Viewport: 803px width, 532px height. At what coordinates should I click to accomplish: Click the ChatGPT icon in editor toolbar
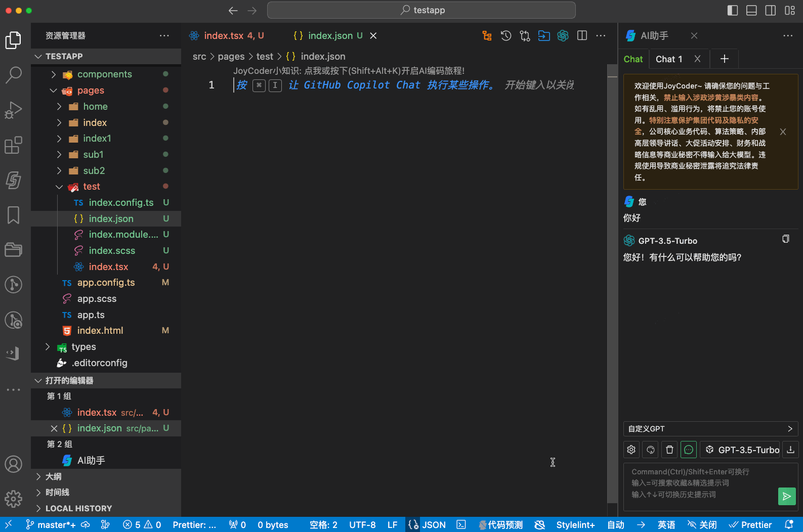(563, 35)
